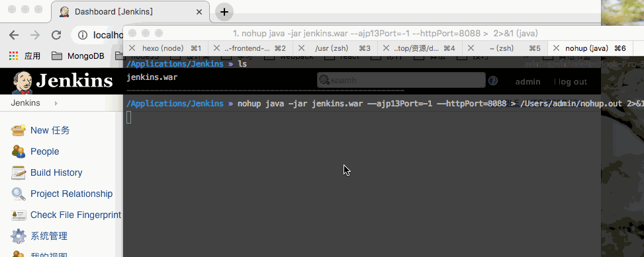Click the search magnifier icon in Jenkins header
Screen dimensions: 644x257
(324, 81)
